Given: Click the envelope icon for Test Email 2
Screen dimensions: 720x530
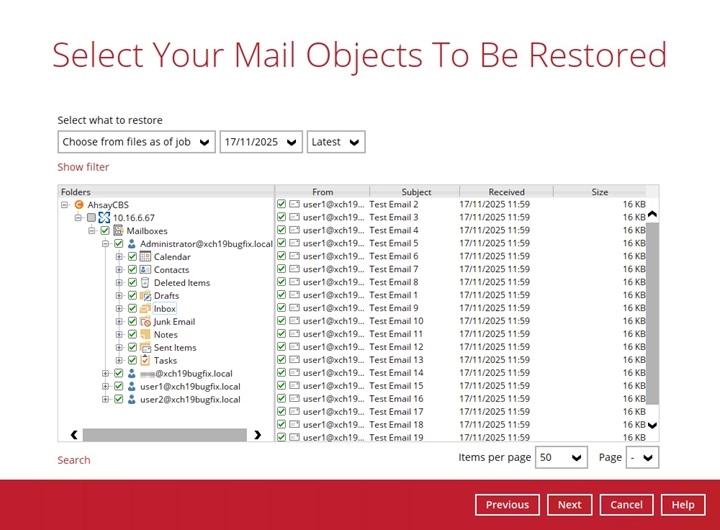Looking at the screenshot, I should tap(294, 204).
